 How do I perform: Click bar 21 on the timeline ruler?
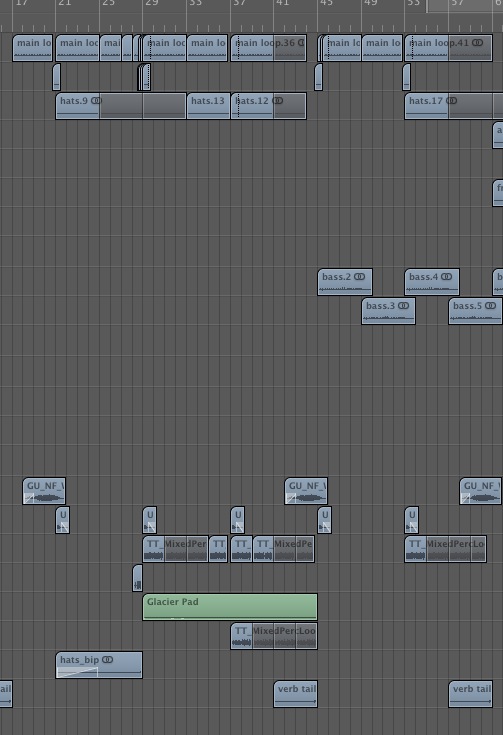(65, 3)
